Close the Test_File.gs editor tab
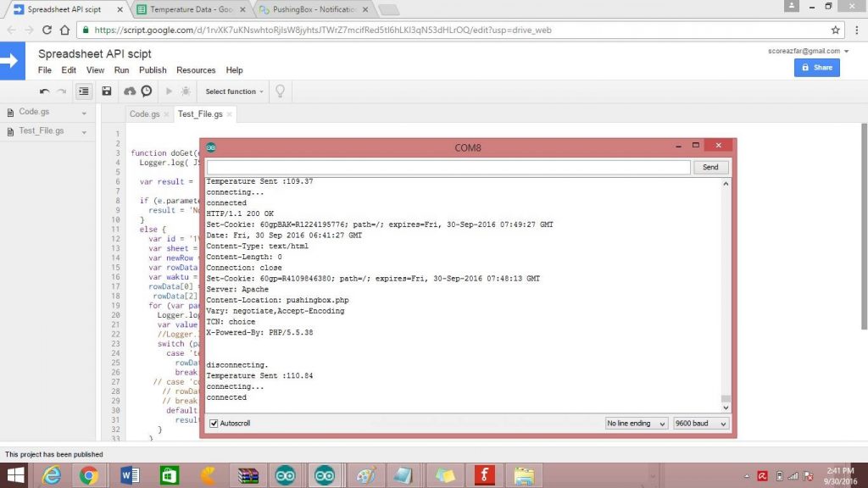The width and height of the screenshot is (868, 488). 229,114
